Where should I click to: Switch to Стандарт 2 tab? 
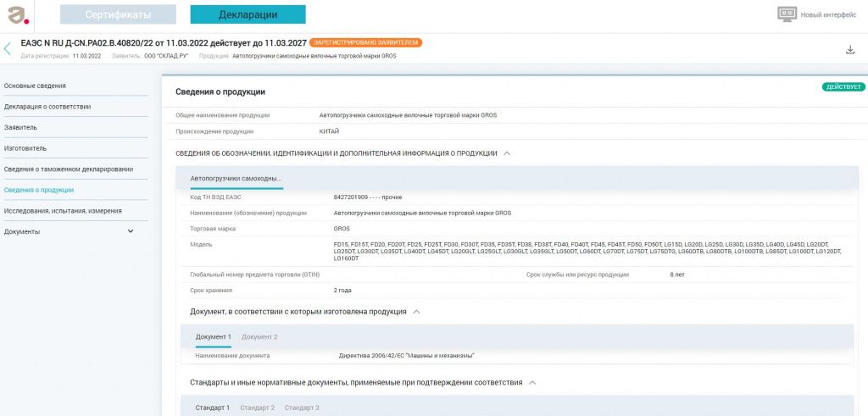tap(258, 408)
